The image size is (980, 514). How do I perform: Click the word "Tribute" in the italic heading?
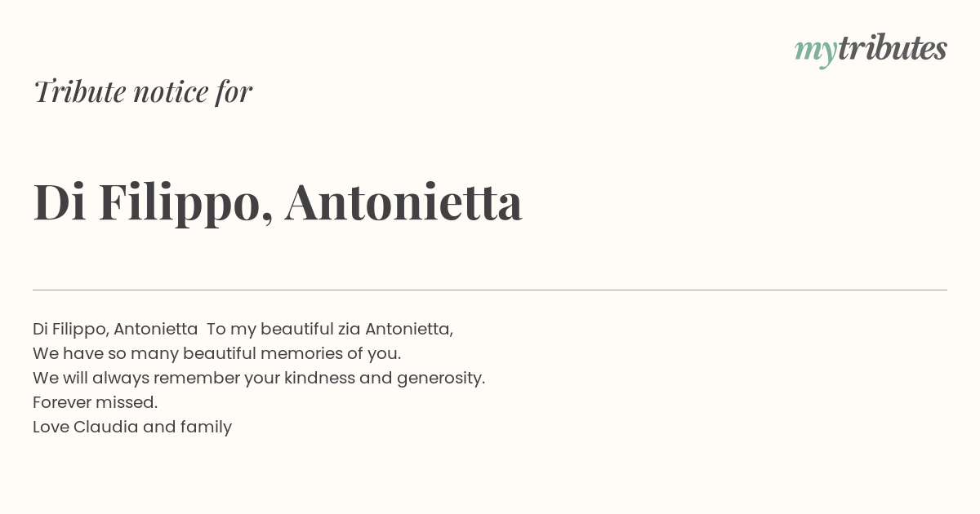[79, 91]
